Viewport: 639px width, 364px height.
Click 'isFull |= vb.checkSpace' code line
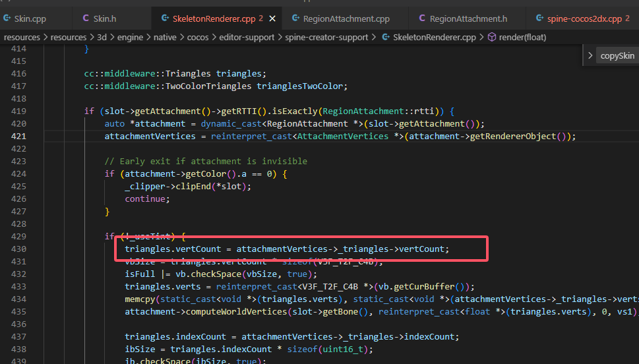coord(221,274)
